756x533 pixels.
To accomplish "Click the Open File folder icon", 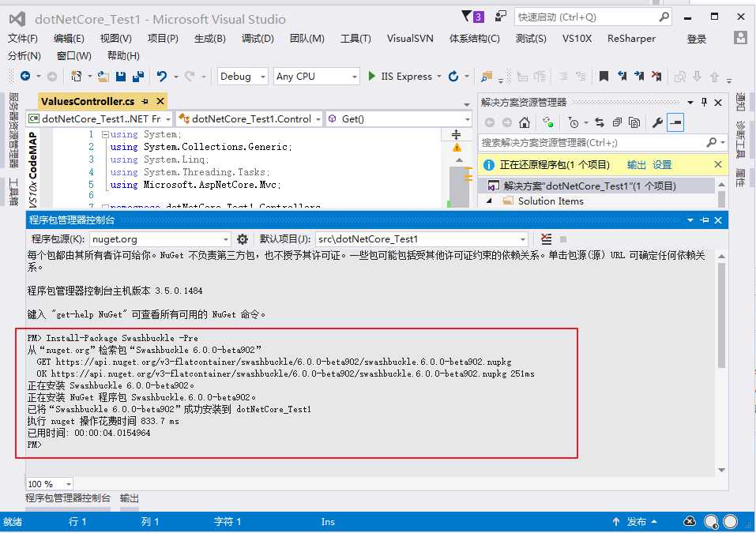I will 103,76.
